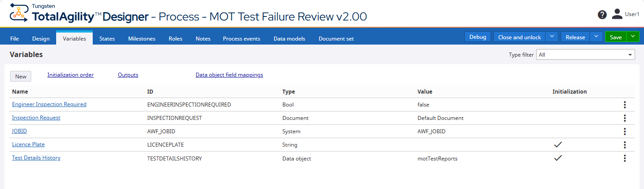Image resolution: width=644 pixels, height=189 pixels.
Task: Open kebab menu for Licence Plate row
Action: pyautogui.click(x=625, y=145)
